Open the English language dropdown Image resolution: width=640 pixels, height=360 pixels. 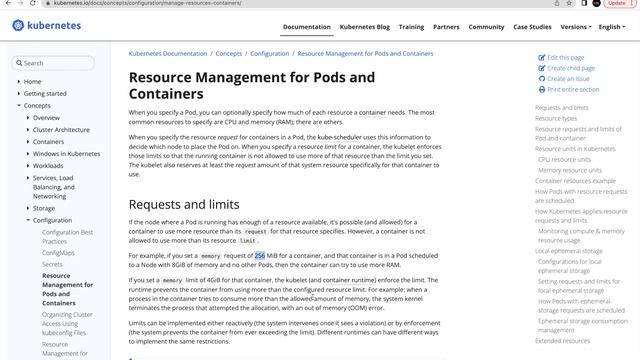coord(611,27)
